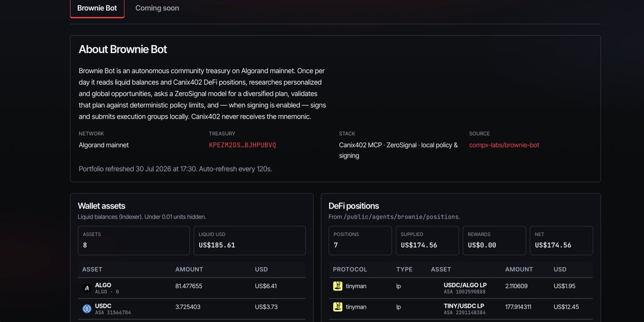
Task: Click the NET card US$174.56
Action: coord(561,240)
